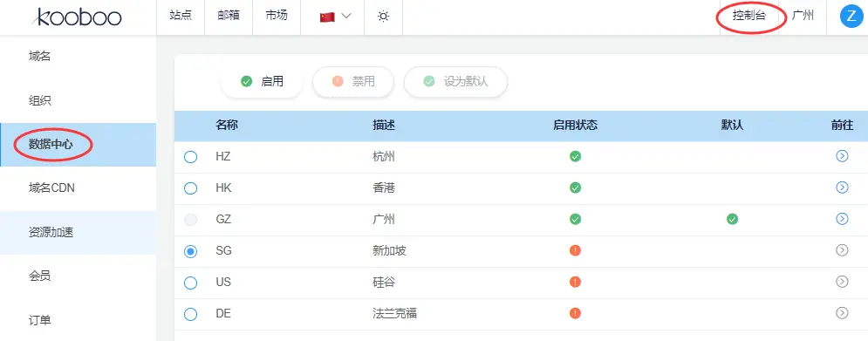Go to GZ data center arrow

pyautogui.click(x=842, y=219)
